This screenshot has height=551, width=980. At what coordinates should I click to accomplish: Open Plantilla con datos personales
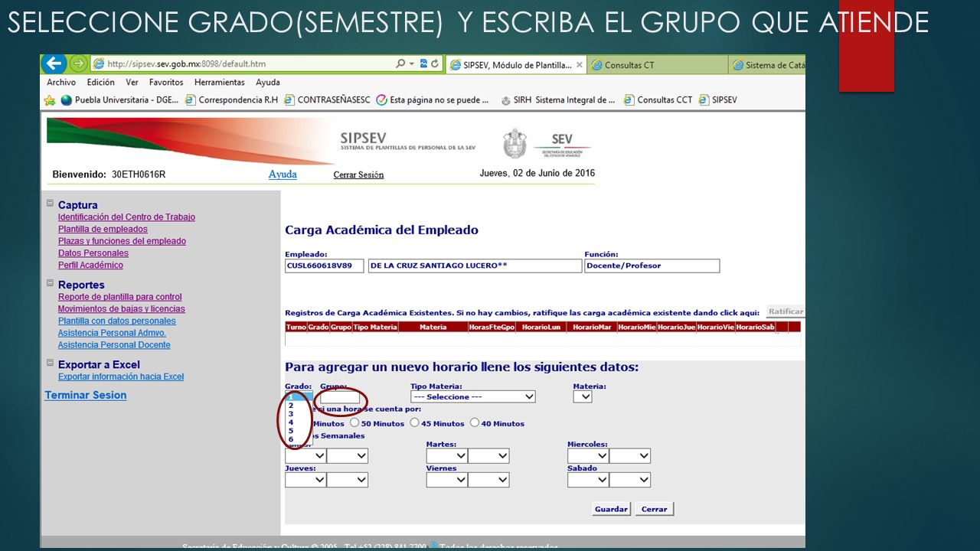tap(117, 321)
